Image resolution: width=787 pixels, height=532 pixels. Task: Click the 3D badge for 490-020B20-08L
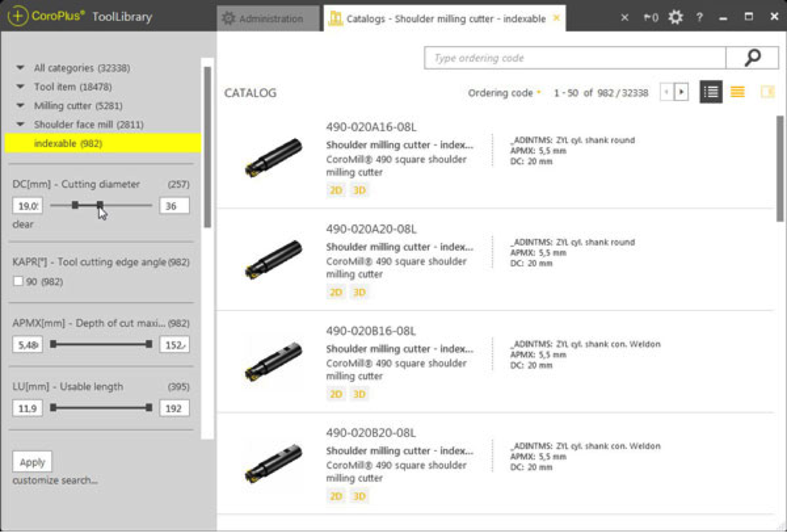point(359,496)
